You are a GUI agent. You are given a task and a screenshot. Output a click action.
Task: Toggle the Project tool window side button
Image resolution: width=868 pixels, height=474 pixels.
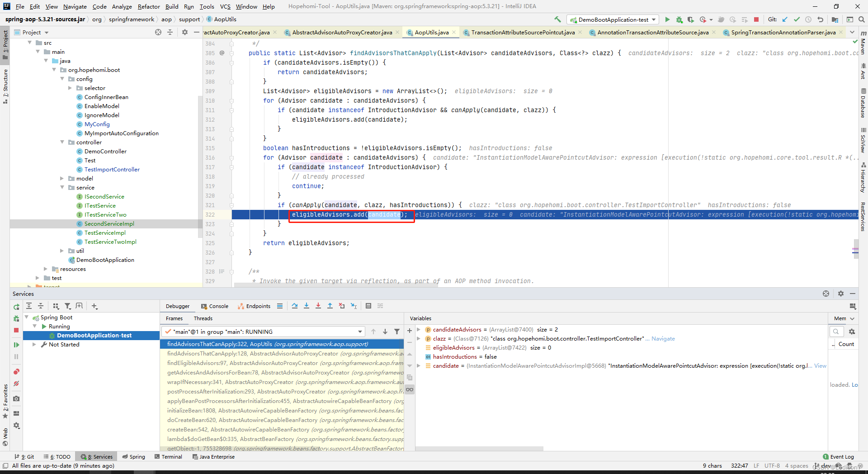click(5, 45)
